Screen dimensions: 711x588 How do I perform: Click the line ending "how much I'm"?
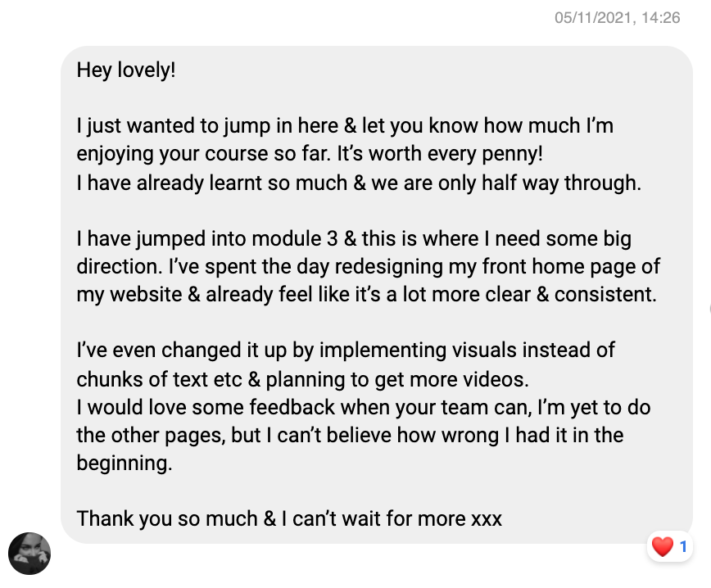tap(345, 125)
